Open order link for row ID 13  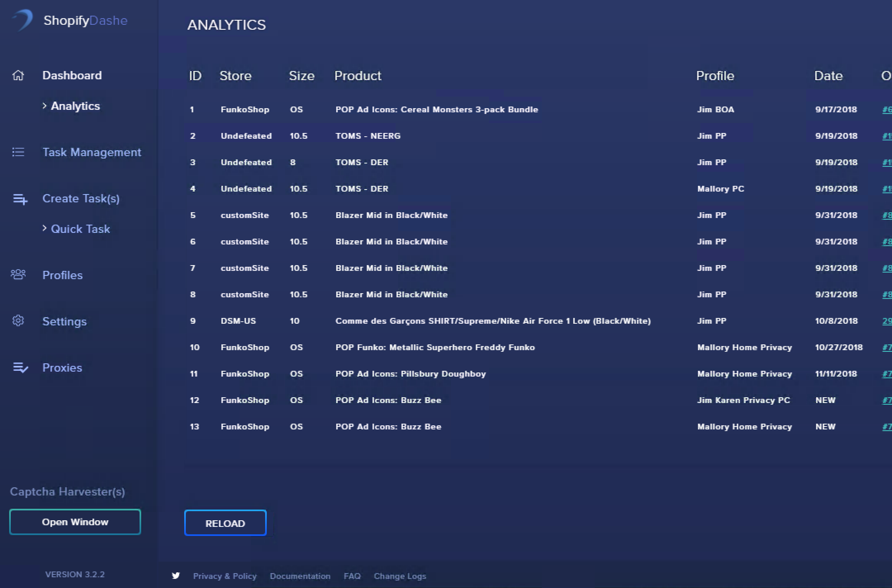coord(887,427)
